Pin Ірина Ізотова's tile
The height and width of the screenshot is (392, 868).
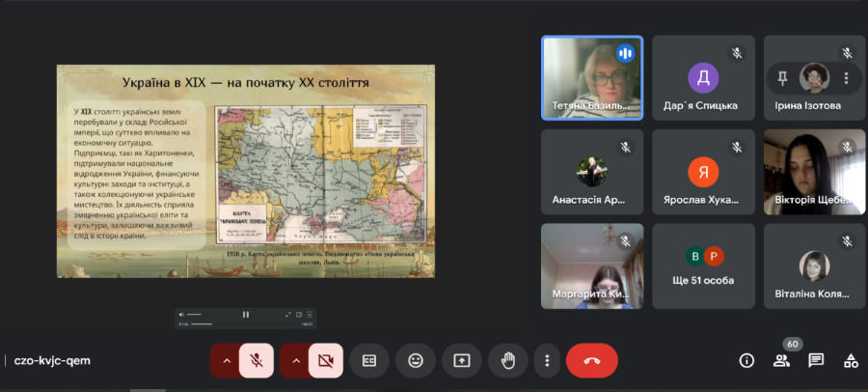coord(782,78)
